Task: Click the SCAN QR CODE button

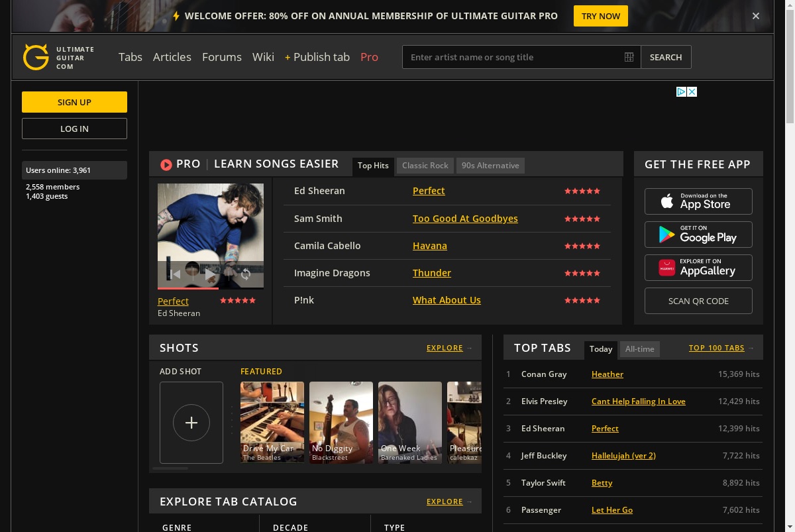Action: pyautogui.click(x=698, y=301)
